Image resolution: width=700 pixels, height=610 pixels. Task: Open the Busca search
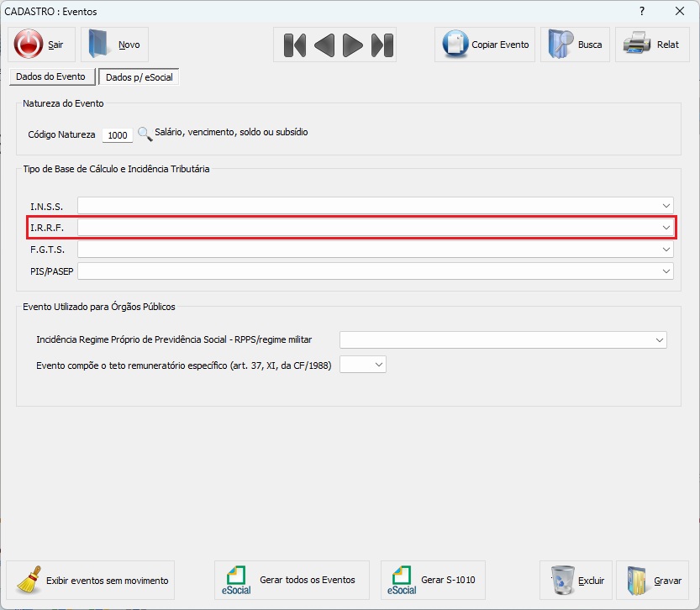[576, 45]
